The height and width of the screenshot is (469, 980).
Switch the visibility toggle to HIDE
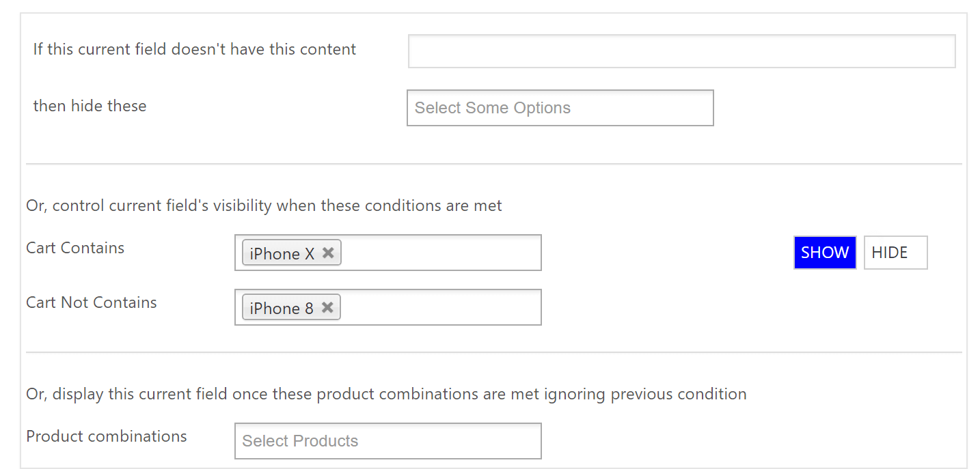click(x=895, y=252)
